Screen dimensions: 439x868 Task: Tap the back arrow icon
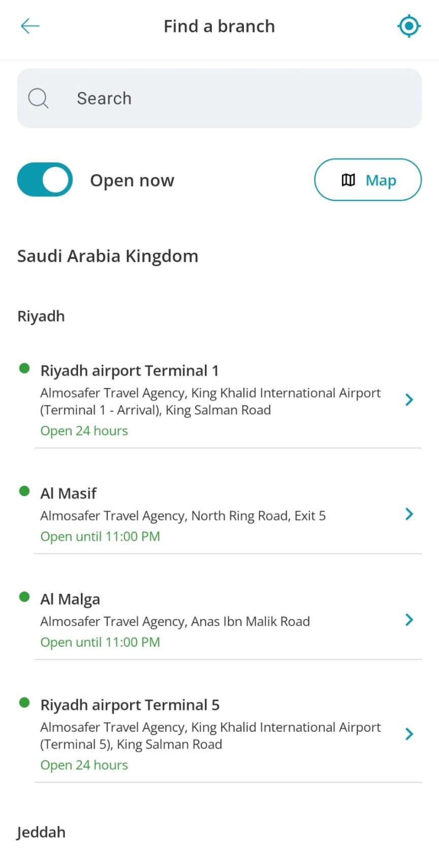[x=30, y=26]
